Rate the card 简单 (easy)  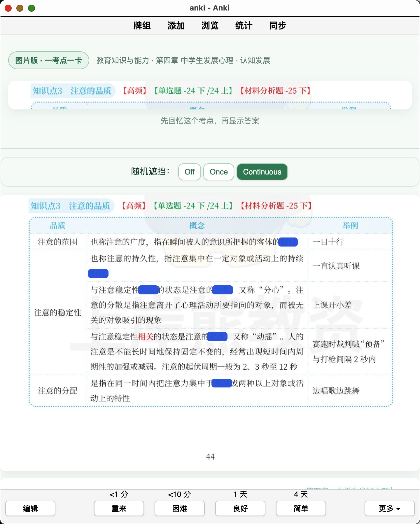(x=301, y=509)
